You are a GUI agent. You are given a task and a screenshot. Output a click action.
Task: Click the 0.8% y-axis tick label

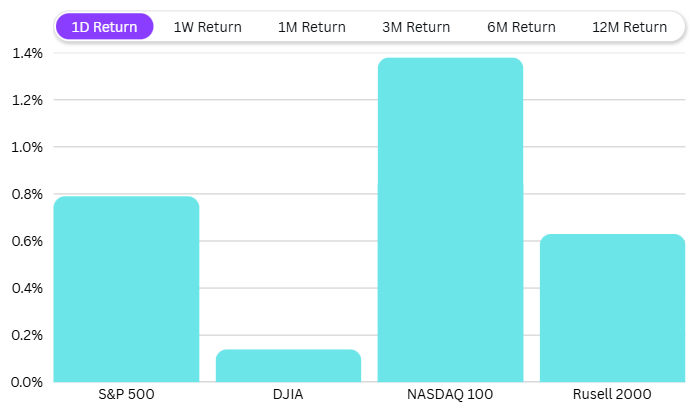[27, 194]
